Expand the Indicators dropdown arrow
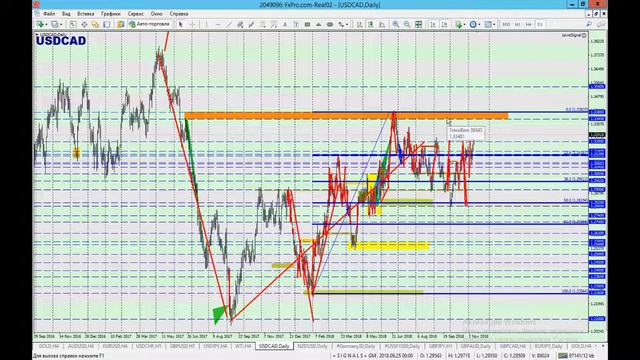640x360 pixels. [465, 25]
